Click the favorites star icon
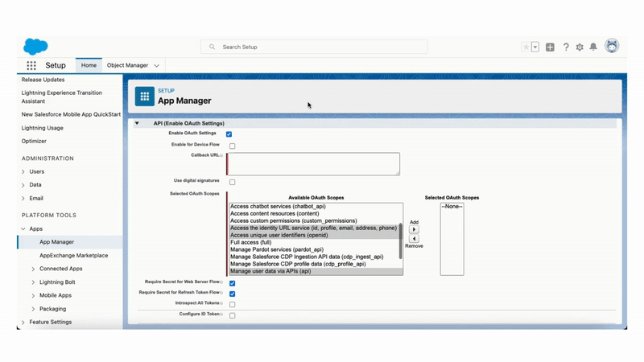Screen dimensions: 644x362 [526, 47]
